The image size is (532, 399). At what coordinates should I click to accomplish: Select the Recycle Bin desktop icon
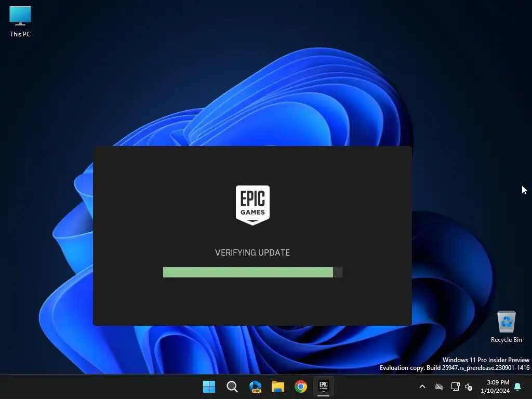click(x=506, y=327)
